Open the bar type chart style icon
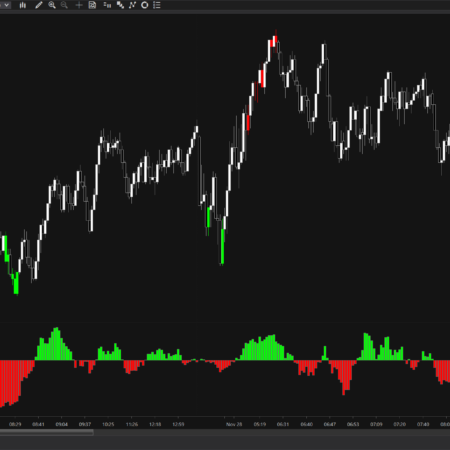Screen dimensions: 450x450 (x=23, y=5)
